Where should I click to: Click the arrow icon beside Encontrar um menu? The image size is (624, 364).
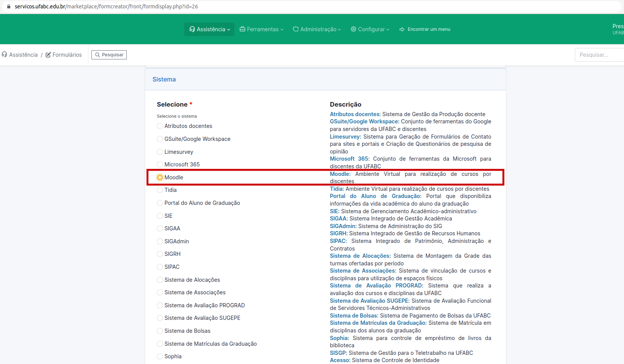click(402, 29)
